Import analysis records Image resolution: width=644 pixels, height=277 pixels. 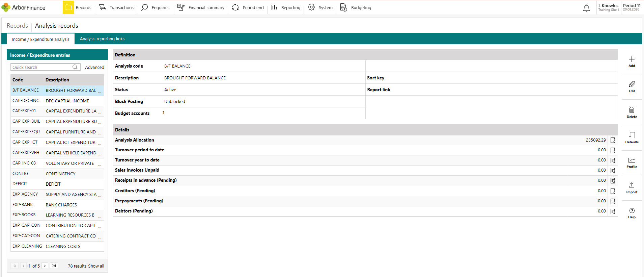pyautogui.click(x=632, y=188)
